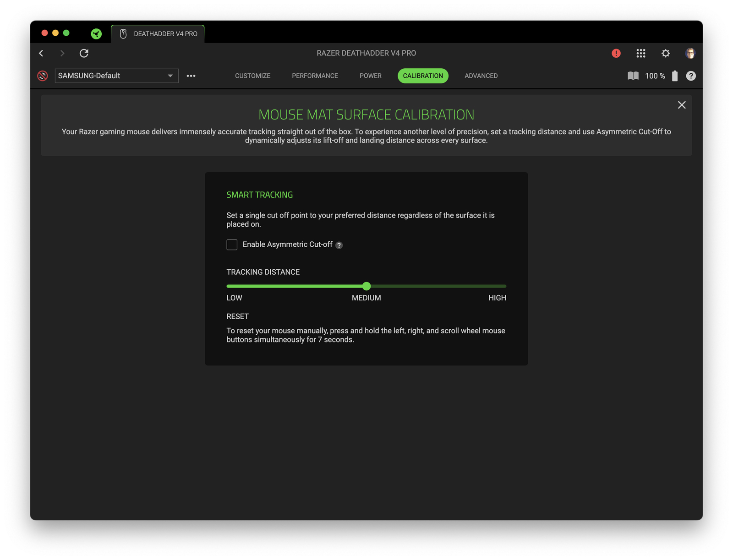Click the mouse icon in the DeathAdder tab

click(x=123, y=33)
